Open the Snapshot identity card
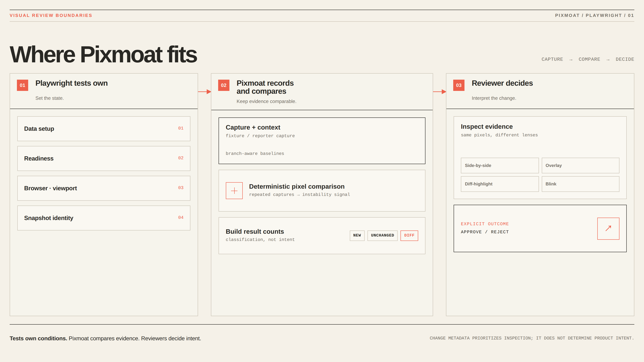 point(104,218)
